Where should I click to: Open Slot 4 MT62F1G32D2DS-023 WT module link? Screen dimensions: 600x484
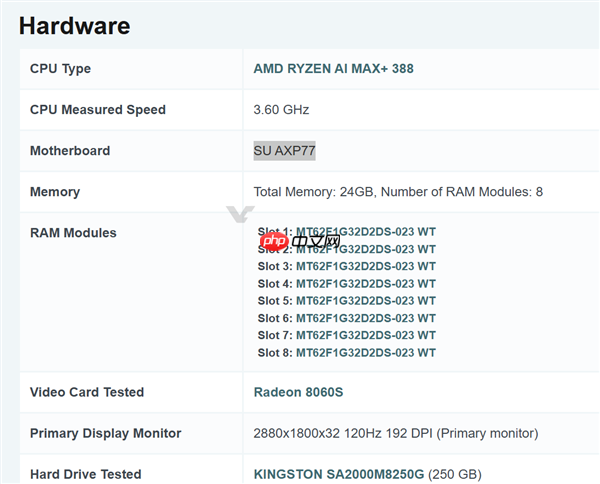click(x=366, y=284)
